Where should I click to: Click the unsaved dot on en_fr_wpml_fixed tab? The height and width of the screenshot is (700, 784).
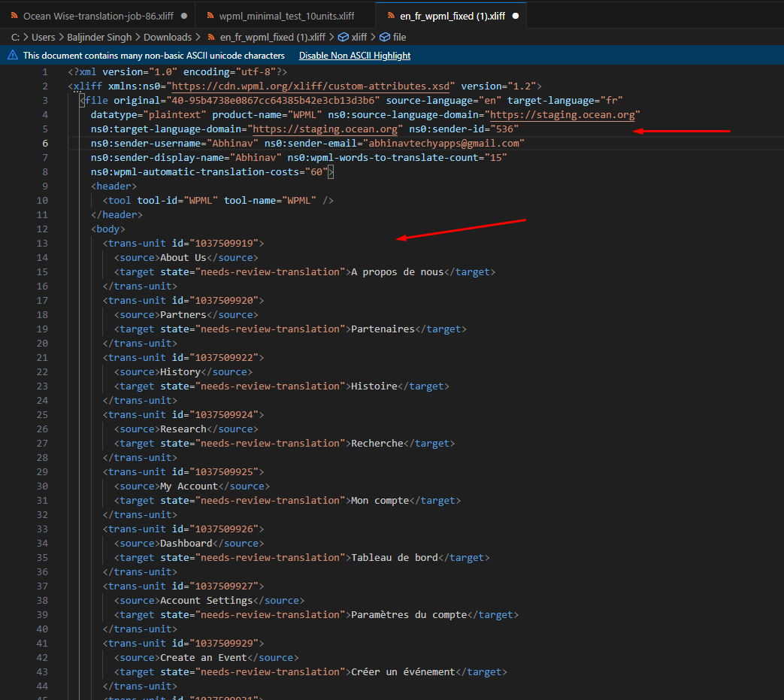516,16
